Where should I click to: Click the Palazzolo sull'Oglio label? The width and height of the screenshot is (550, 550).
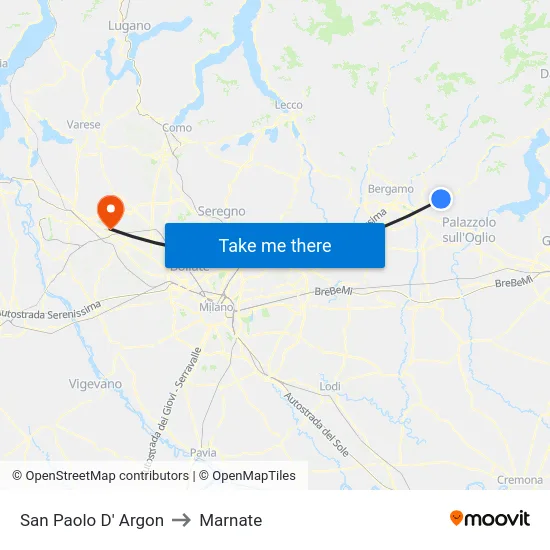click(469, 230)
